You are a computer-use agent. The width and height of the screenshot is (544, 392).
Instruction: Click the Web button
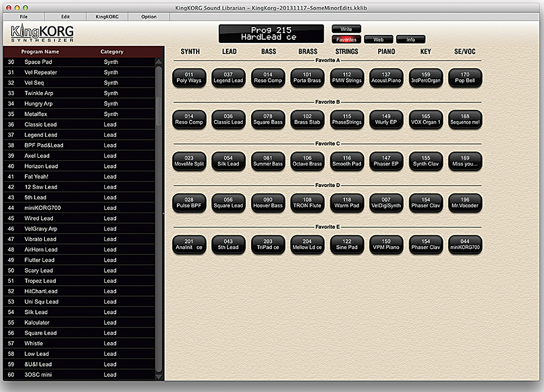point(378,39)
